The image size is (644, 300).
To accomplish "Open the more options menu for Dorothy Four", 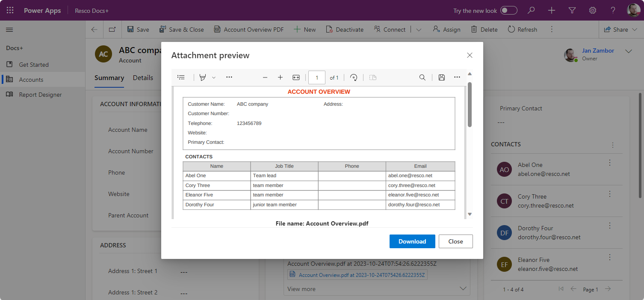I will click(x=610, y=226).
